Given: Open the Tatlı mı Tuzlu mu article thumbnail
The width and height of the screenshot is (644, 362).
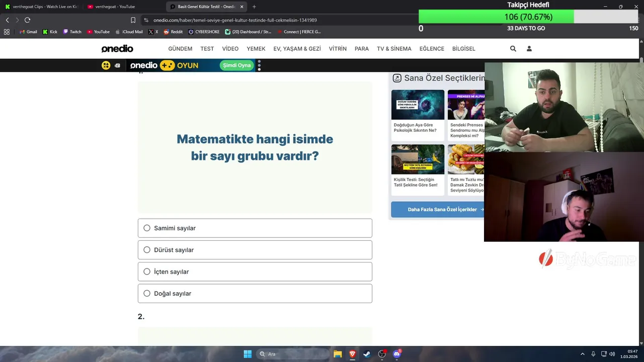Looking at the screenshot, I should tap(466, 159).
